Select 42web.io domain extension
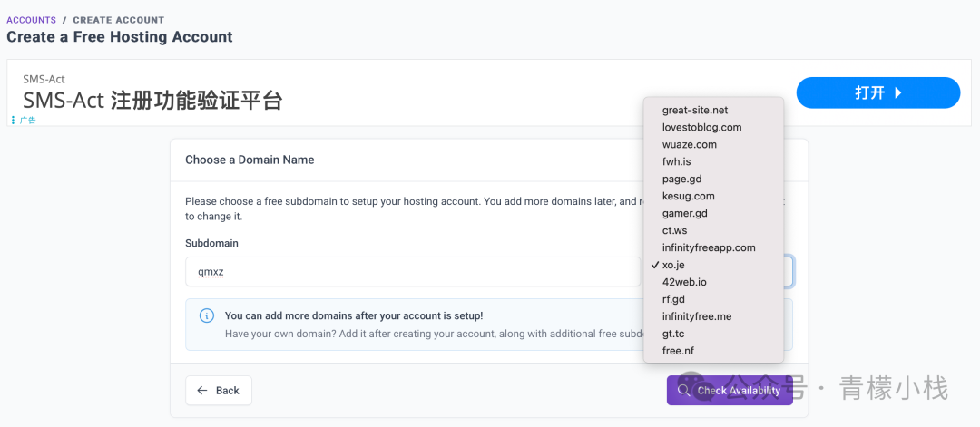This screenshot has width=980, height=427. point(684,282)
